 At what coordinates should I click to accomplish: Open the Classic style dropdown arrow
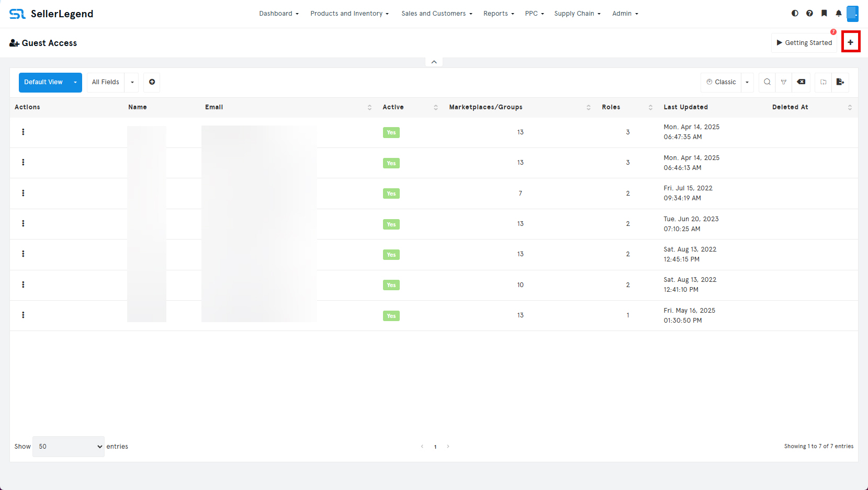[x=747, y=82]
